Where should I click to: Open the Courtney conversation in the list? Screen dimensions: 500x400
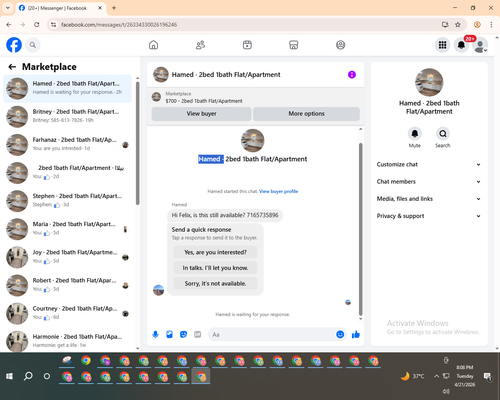point(68,313)
